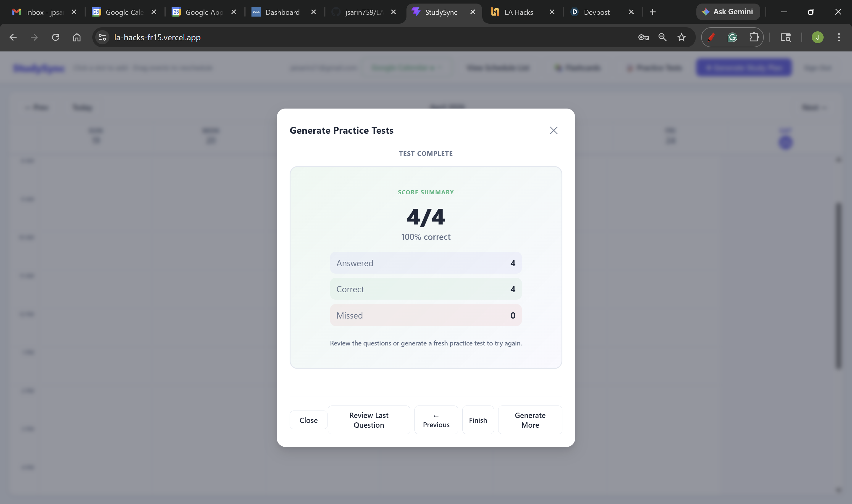Open the Extensions puzzle icon
This screenshot has width=852, height=504.
(753, 37)
